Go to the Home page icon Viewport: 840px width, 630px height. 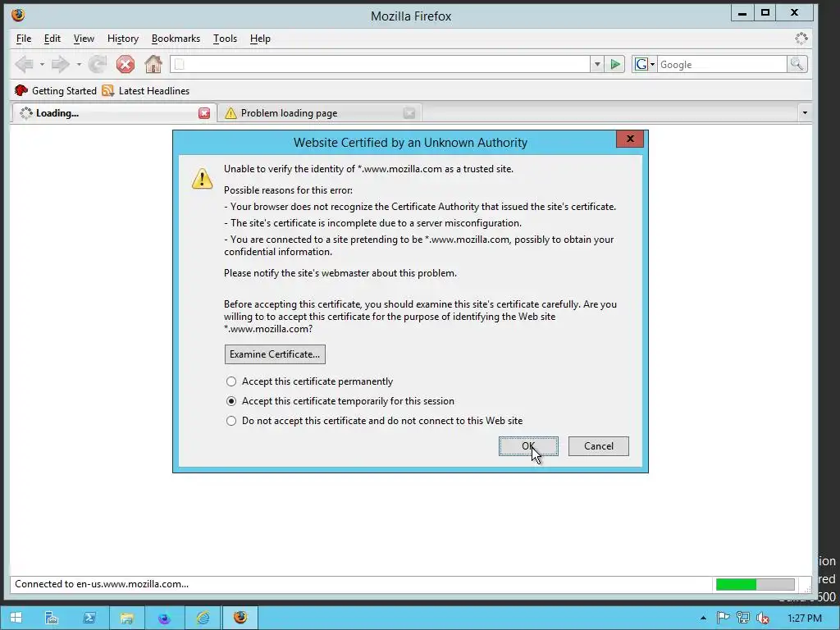pos(153,64)
